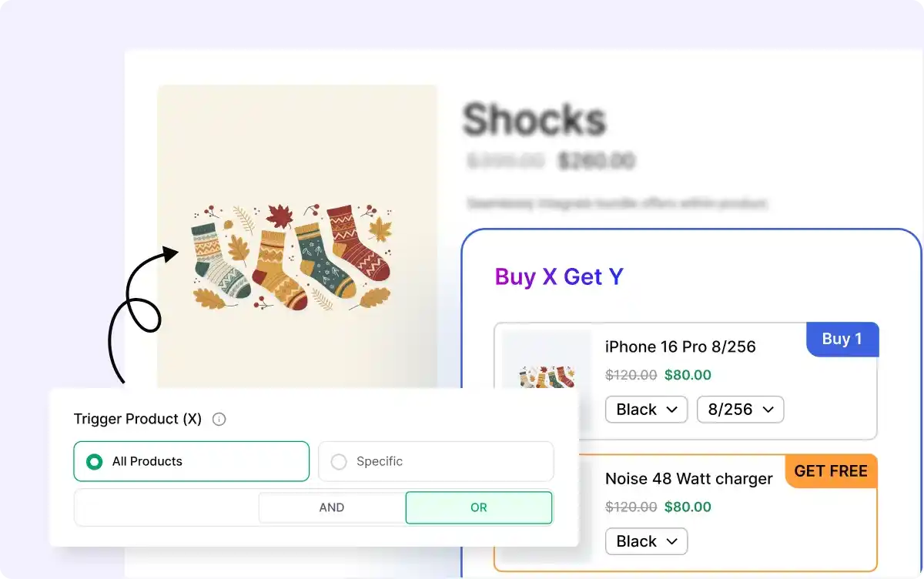Click the info icon beside Trigger Product (X)

(219, 420)
